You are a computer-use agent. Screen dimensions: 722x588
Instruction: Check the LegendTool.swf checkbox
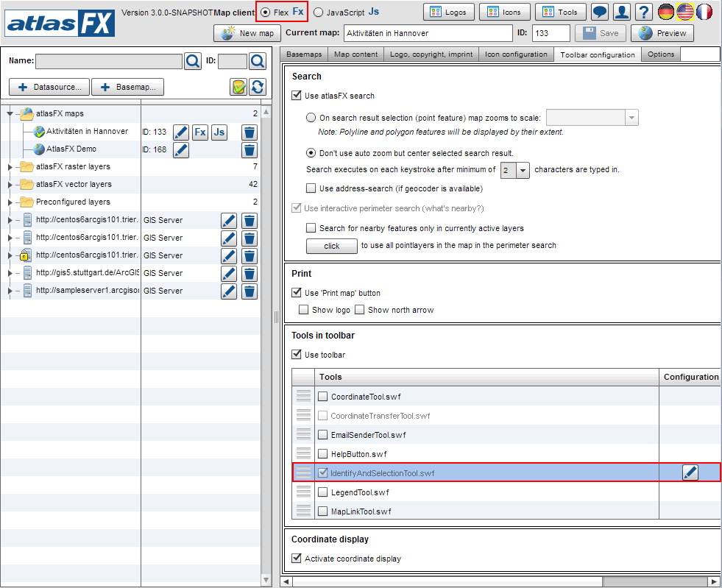tap(323, 492)
